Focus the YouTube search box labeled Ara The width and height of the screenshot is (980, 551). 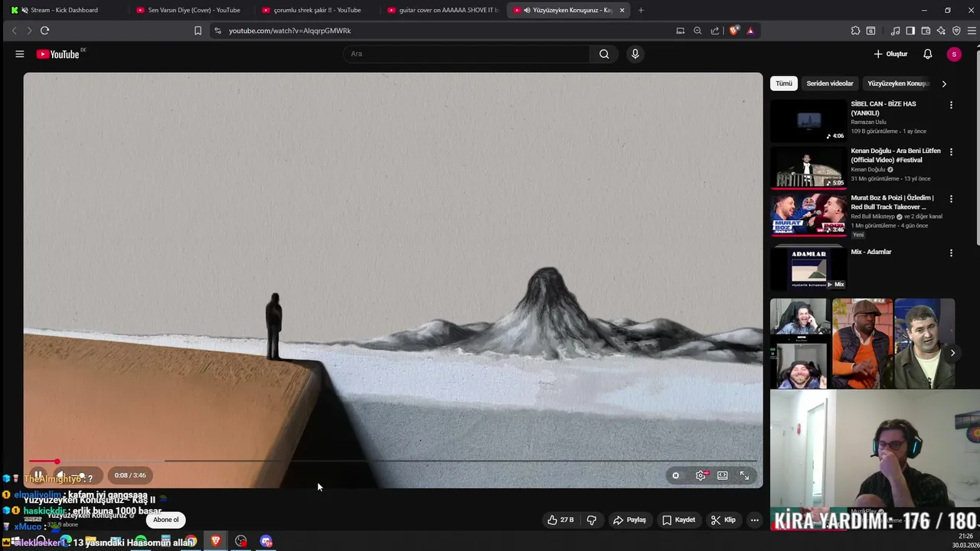coord(467,54)
